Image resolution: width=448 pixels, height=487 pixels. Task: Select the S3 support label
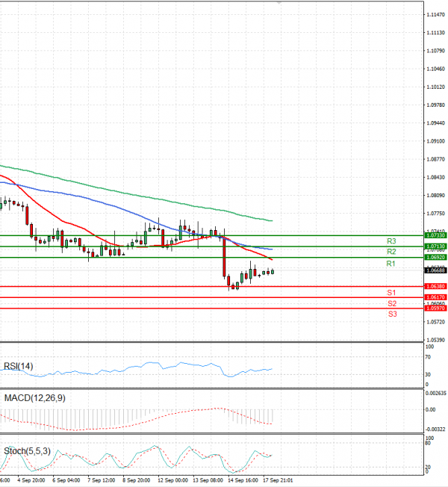click(393, 314)
